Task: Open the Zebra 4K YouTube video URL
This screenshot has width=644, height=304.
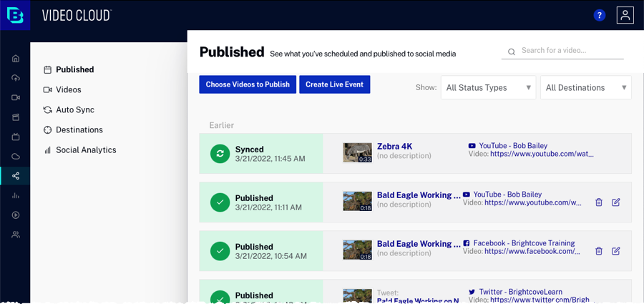Action: [x=542, y=155]
